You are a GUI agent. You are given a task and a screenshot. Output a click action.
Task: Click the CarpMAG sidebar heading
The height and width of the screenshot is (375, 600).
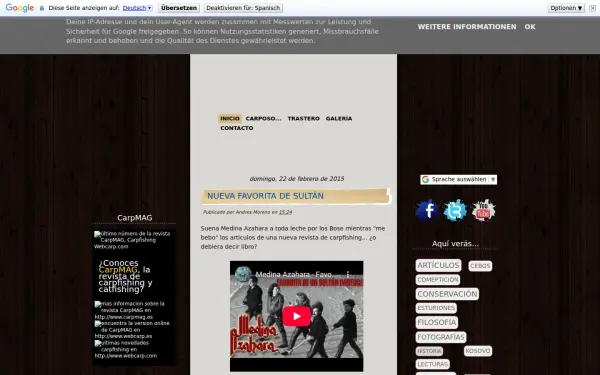pos(134,218)
